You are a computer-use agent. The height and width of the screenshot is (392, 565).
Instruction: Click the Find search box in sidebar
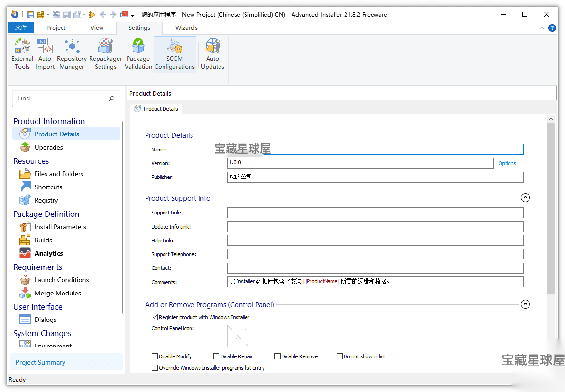coord(66,98)
